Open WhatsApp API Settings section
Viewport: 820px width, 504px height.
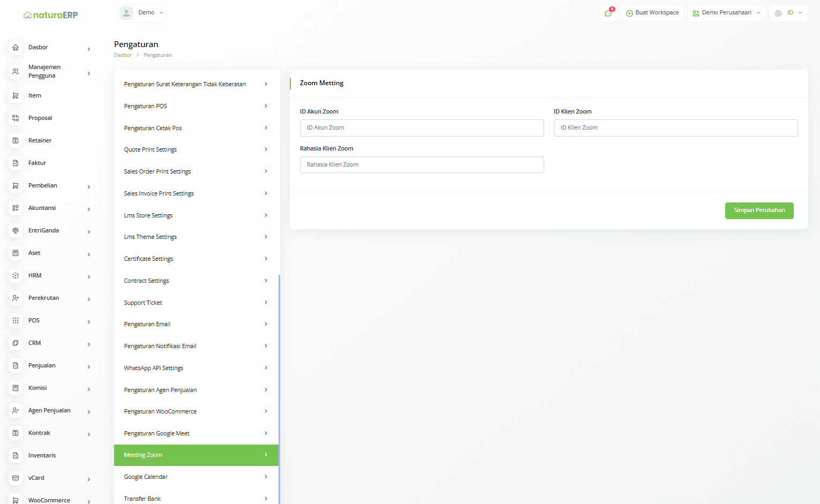[196, 368]
